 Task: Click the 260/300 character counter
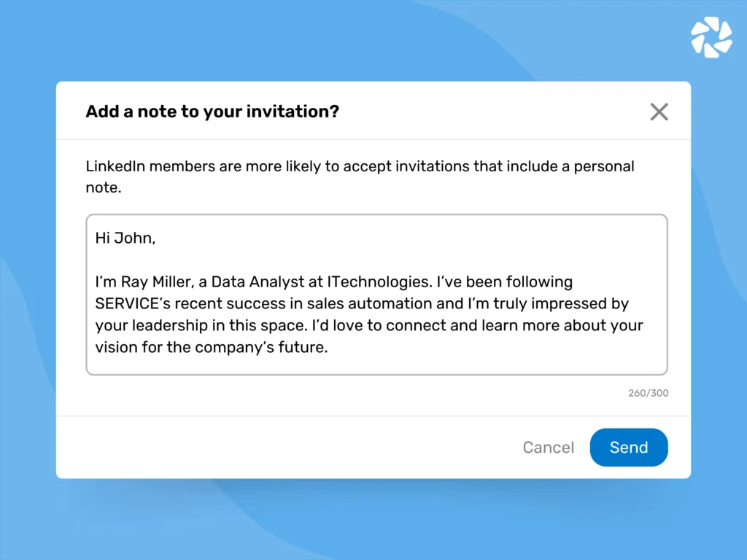coord(648,393)
